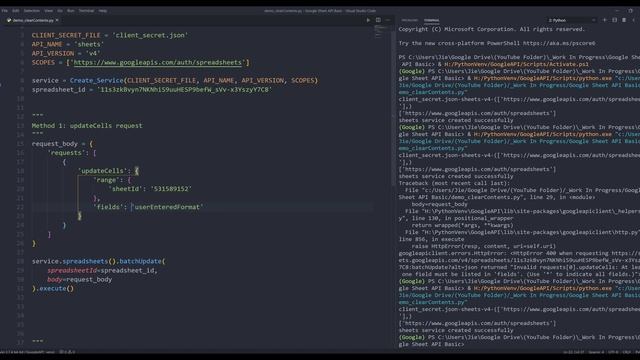Open the Go menu
Image resolution: width=640 pixels, height=360 pixels.
tap(60, 11)
